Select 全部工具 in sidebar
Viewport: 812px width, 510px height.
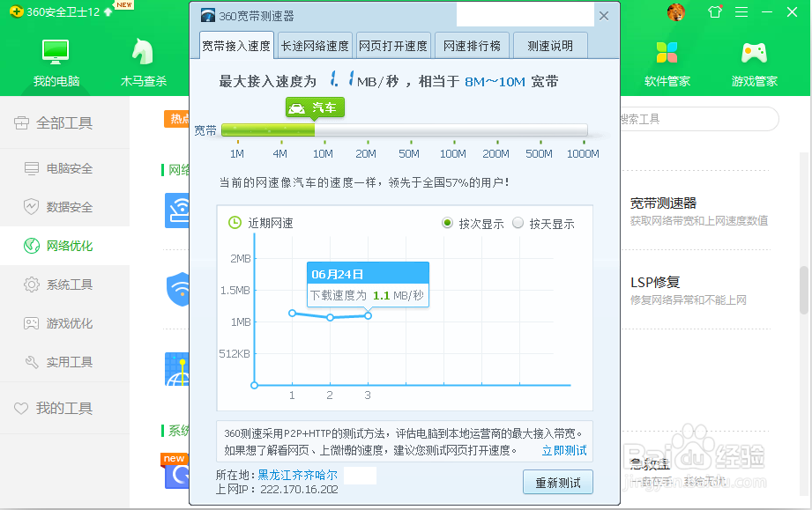(64, 123)
